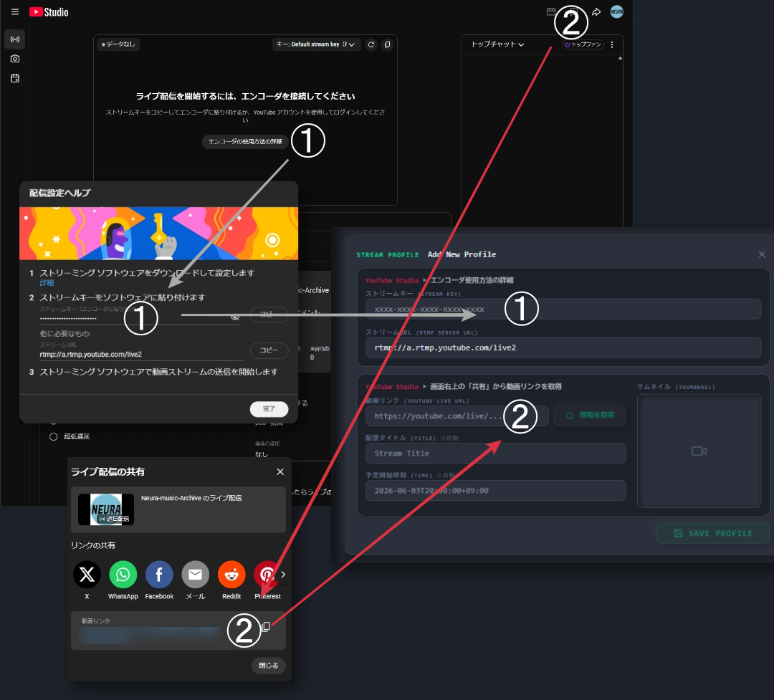Toggle stream key visibility eye icon
The height and width of the screenshot is (700, 774).
tap(235, 317)
